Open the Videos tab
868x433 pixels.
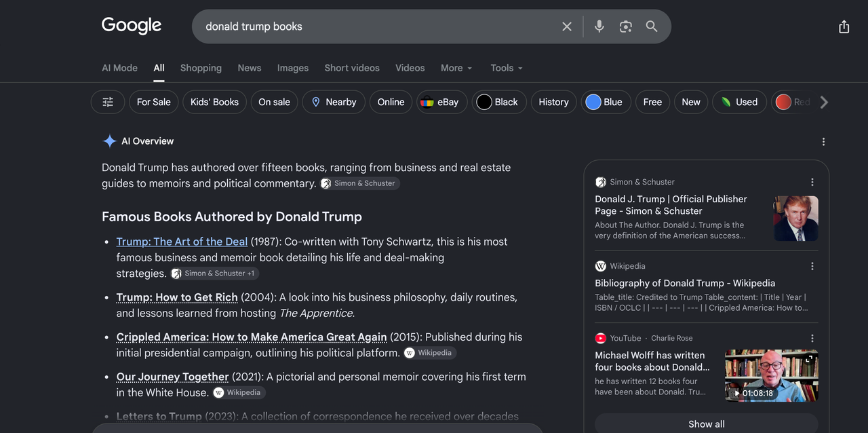(x=410, y=68)
